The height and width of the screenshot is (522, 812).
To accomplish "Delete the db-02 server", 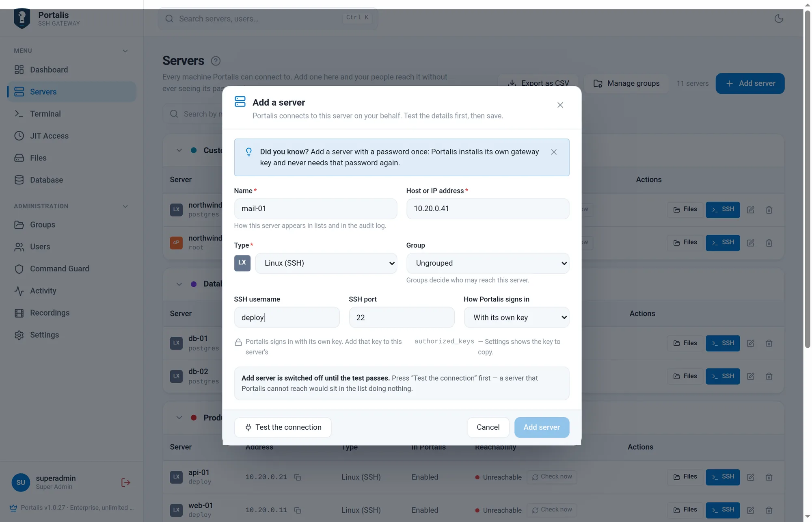I will tap(769, 376).
